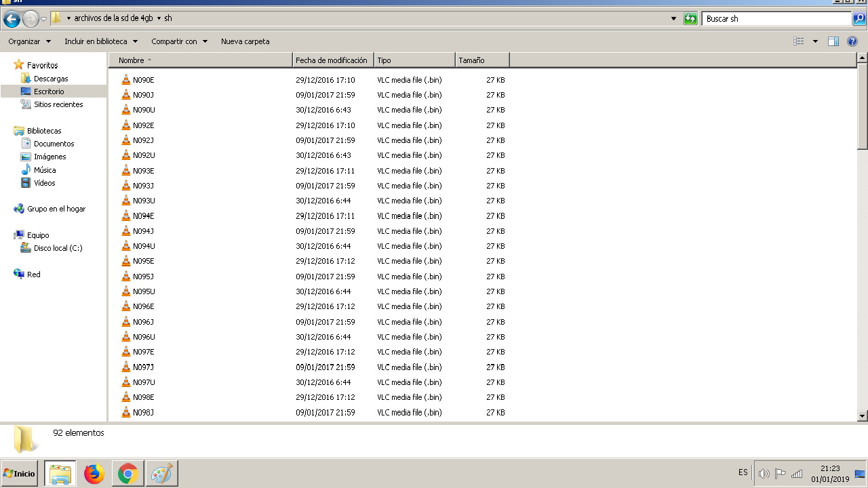Open Firefox from the taskbar
This screenshot has width=868, height=488.
94,474
